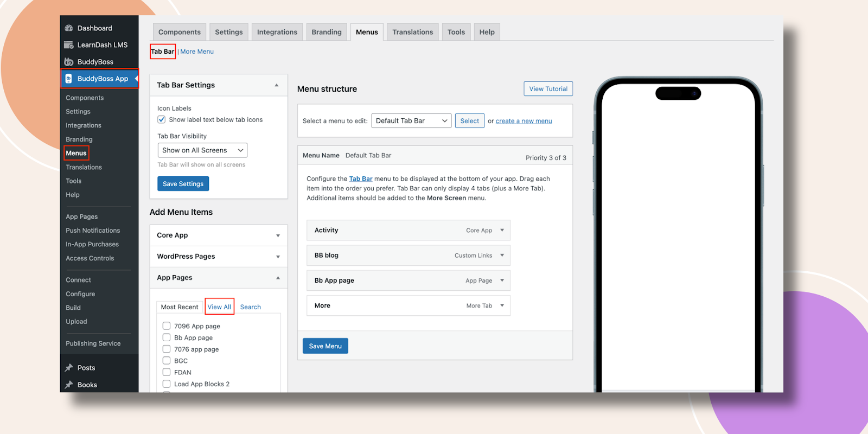
Task: Open the Search app pages tab
Action: point(251,307)
